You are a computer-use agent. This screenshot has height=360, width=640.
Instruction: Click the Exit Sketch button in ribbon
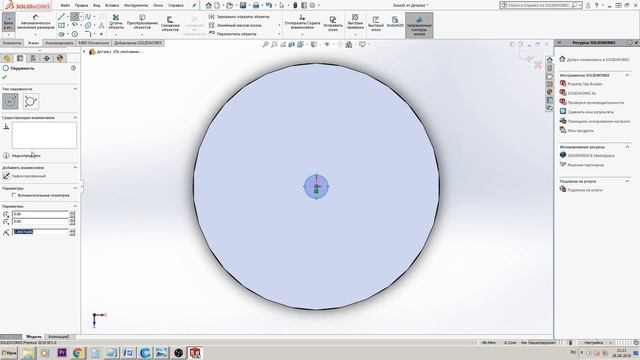click(8, 22)
